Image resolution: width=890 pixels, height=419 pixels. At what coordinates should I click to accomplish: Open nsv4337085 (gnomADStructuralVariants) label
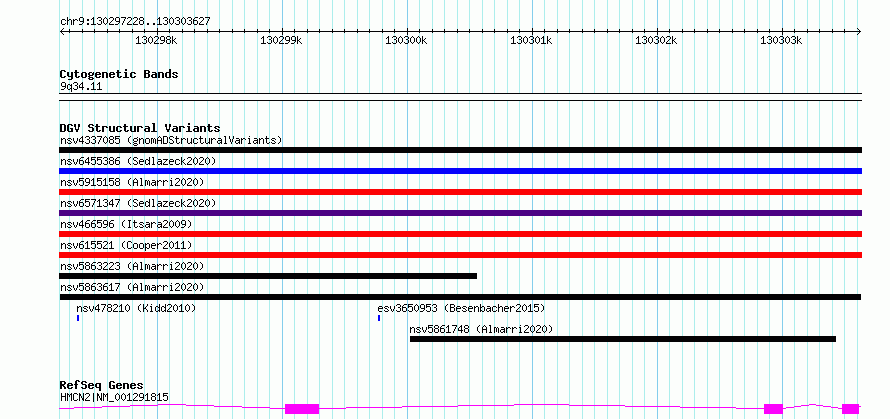point(171,140)
